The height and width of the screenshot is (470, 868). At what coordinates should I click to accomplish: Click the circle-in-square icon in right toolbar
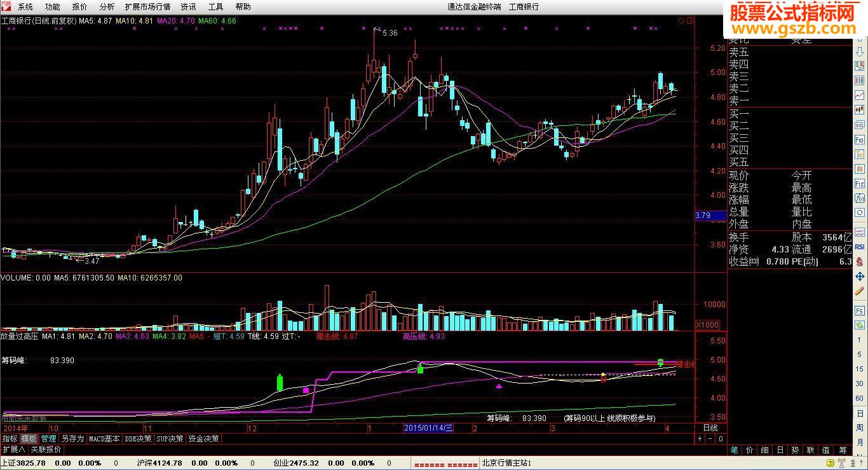point(860,212)
